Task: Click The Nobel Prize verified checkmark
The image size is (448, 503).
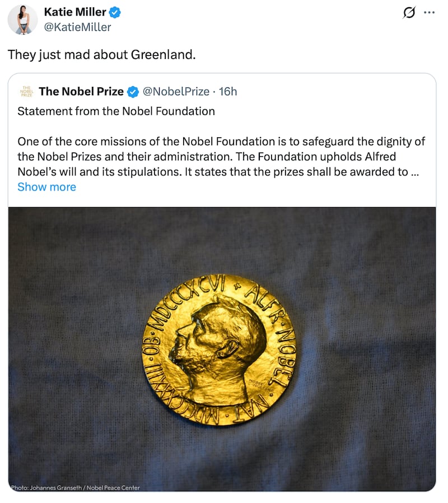Action: [132, 91]
